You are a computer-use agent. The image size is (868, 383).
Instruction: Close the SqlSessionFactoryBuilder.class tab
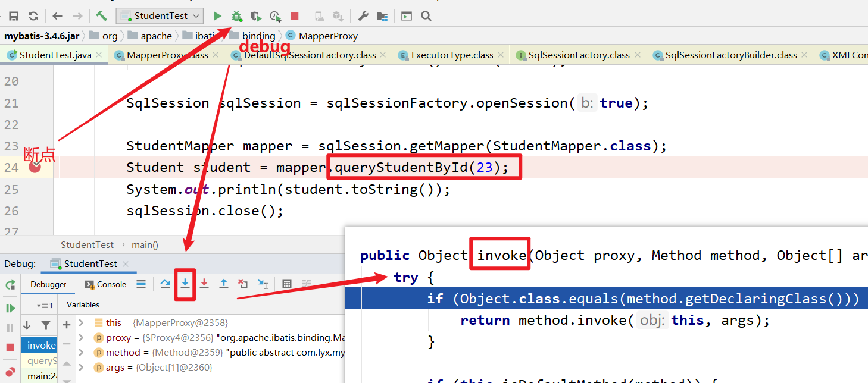804,55
